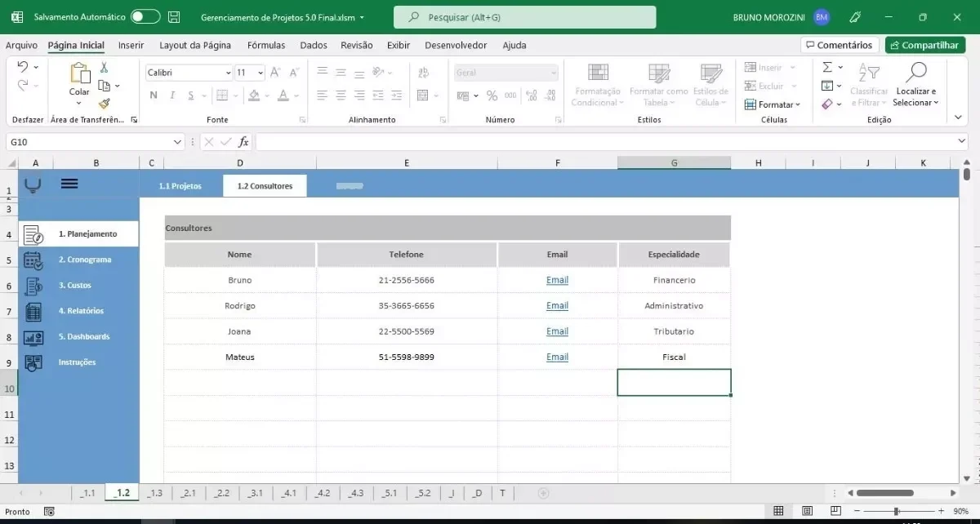Screen dimensions: 980x524
Task: Click the Custos money icon
Action: click(33, 286)
